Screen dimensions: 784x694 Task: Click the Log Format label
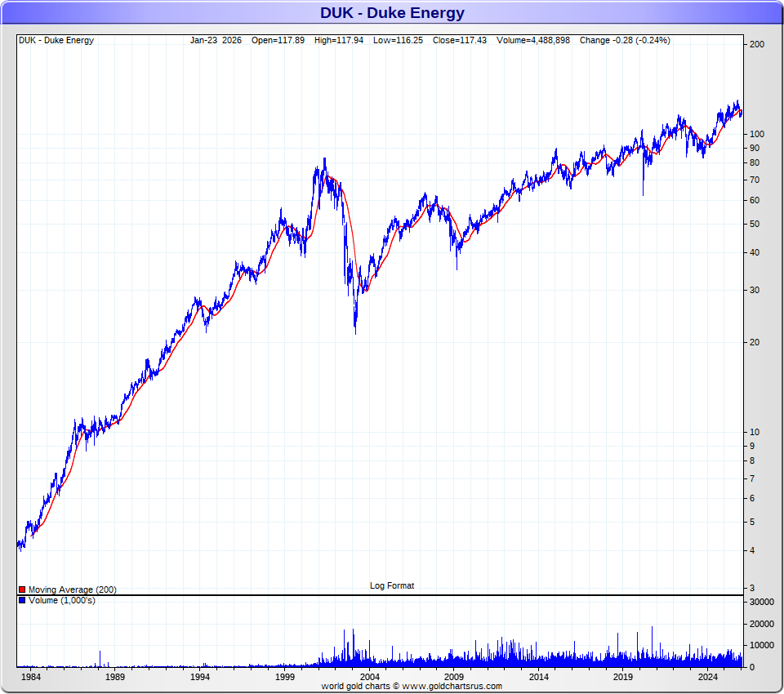(392, 585)
